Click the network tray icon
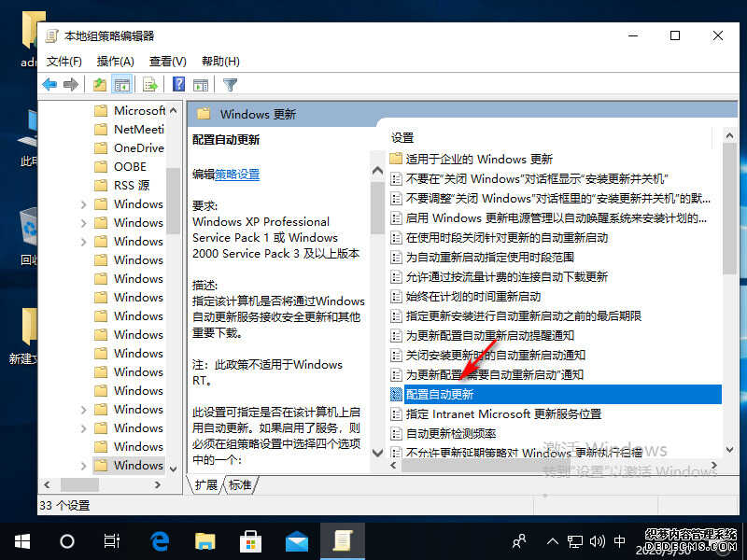 coord(575,541)
